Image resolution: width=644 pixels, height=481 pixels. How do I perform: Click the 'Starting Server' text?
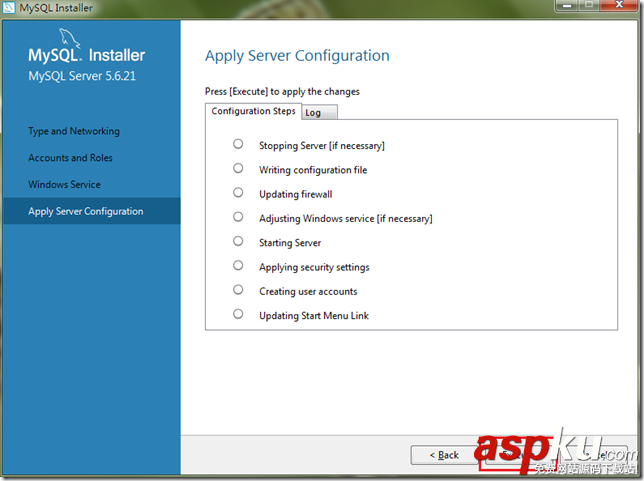pyautogui.click(x=290, y=243)
